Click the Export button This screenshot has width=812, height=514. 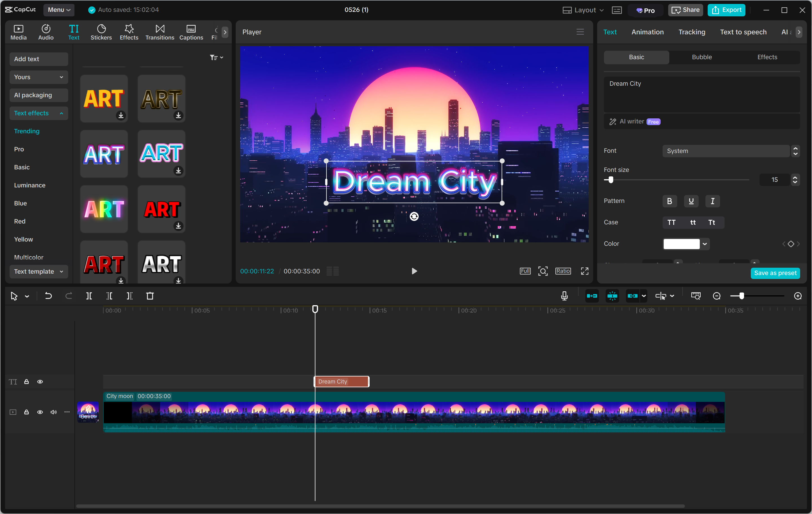[726, 10]
